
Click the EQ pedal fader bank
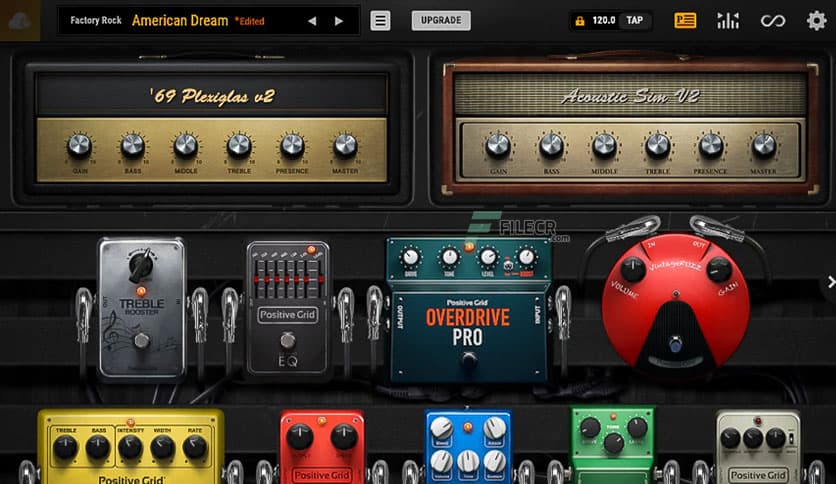pos(288,277)
